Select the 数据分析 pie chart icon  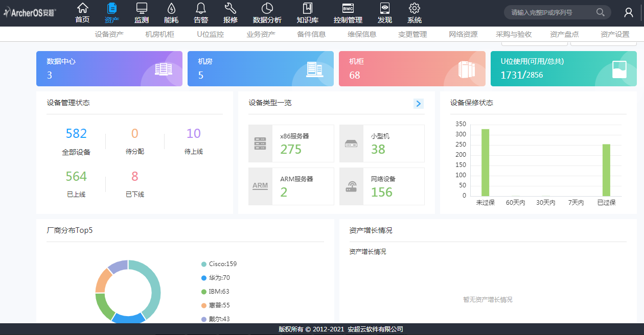tap(267, 8)
